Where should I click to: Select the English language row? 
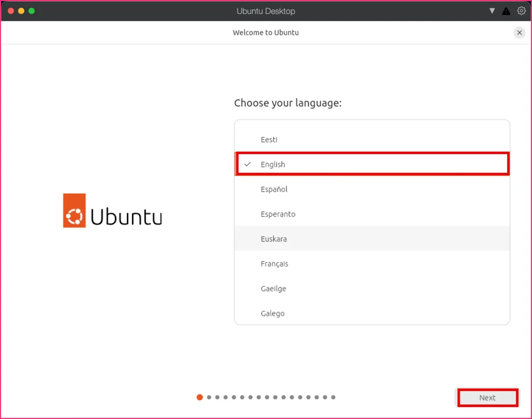[372, 164]
